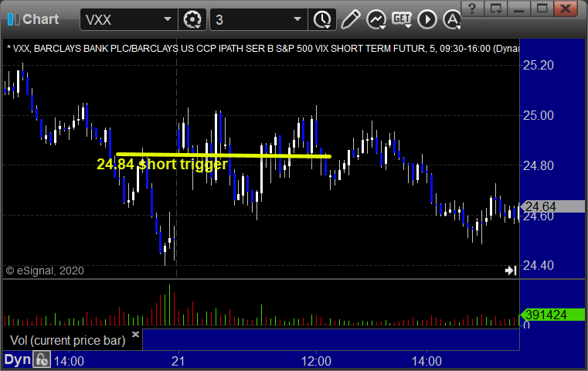Open the time template clock icon

point(322,19)
